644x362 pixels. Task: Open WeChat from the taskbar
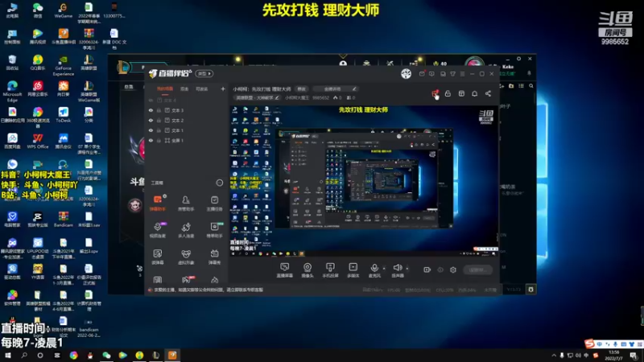pyautogui.click(x=106, y=356)
